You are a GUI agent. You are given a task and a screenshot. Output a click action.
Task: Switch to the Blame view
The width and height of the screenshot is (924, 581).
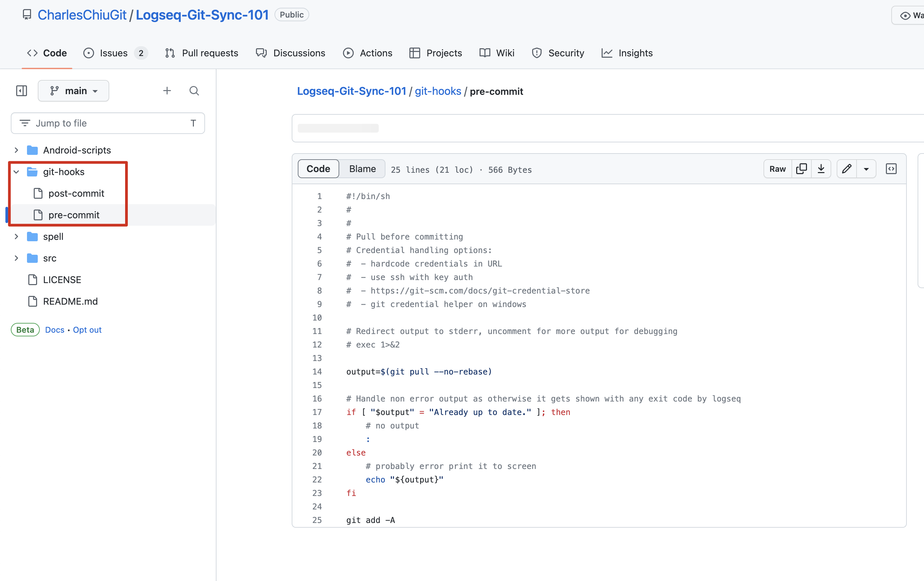[362, 169]
